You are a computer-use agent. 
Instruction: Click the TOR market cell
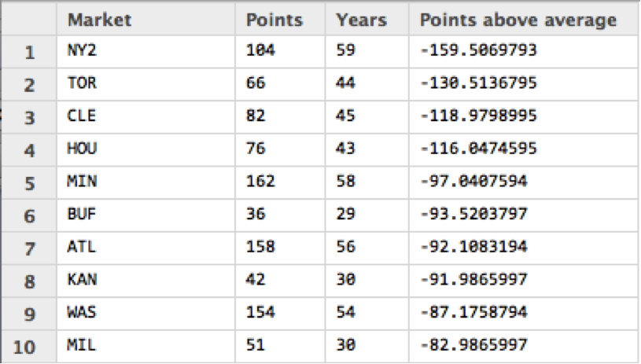tap(82, 83)
